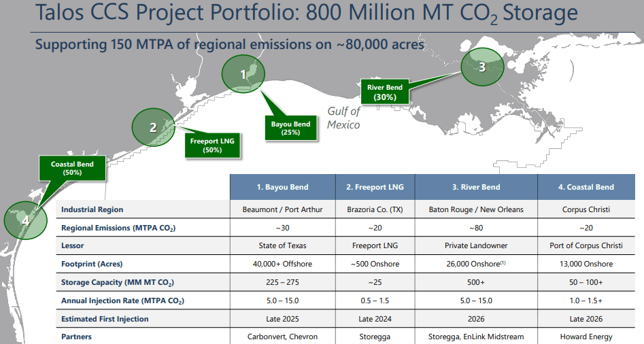This screenshot has width=644, height=344.
Task: Click the '~25' storage capacity cell
Action: pyautogui.click(x=375, y=282)
